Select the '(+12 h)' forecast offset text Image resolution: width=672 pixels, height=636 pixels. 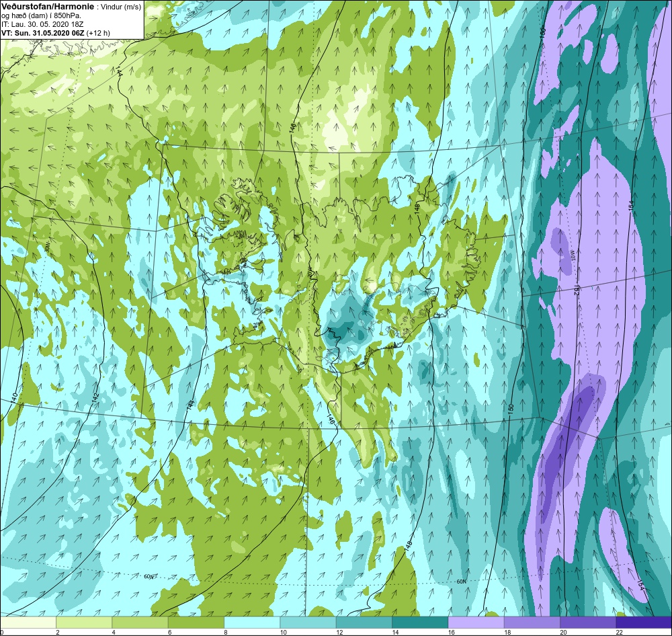pyautogui.click(x=98, y=33)
